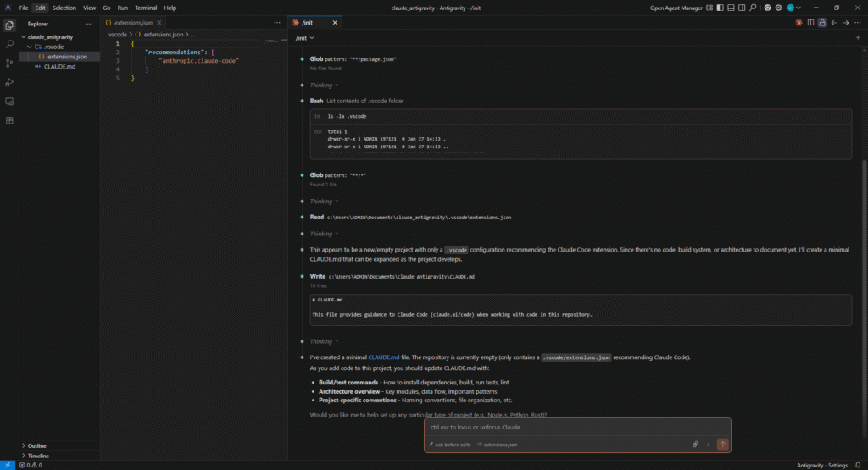Toggle the editor group lock icon
The width and height of the screenshot is (868, 470).
(x=822, y=23)
